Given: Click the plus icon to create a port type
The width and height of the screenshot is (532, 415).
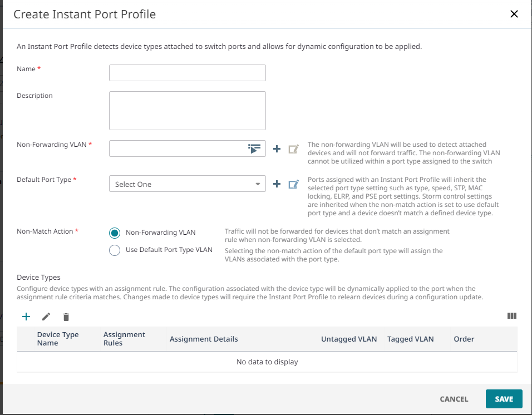Looking at the screenshot, I should (277, 184).
